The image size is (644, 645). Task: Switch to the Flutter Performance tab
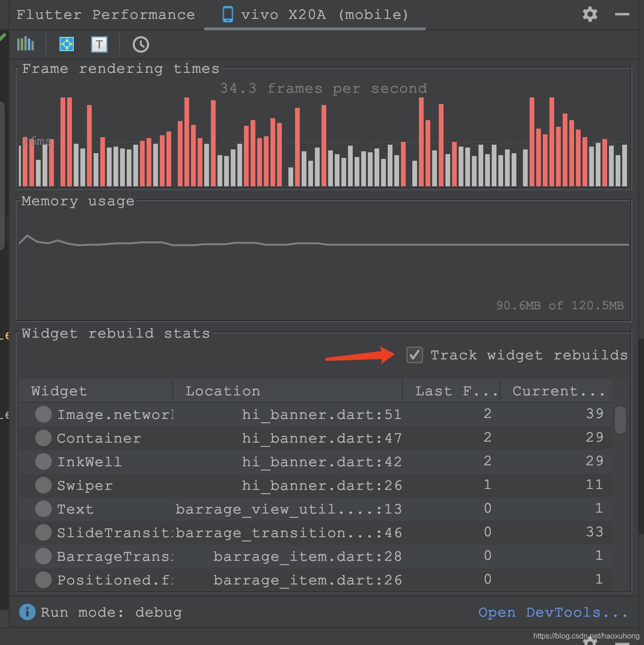106,14
